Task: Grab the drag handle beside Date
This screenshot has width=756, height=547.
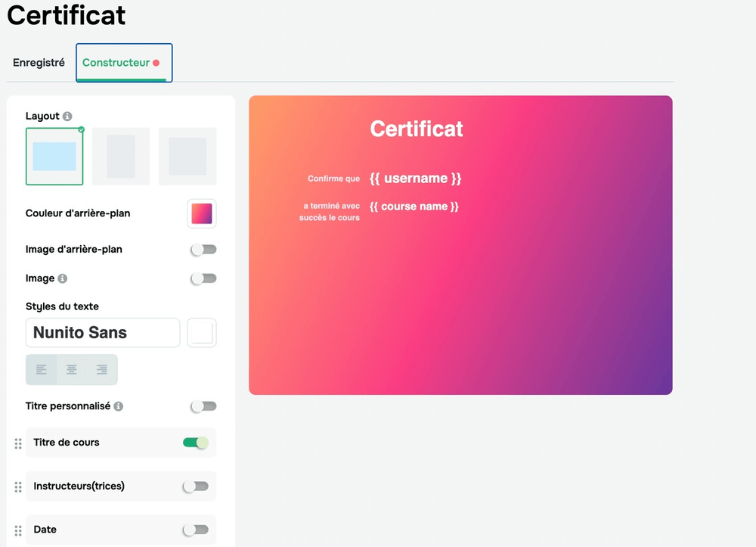Action: (x=16, y=530)
